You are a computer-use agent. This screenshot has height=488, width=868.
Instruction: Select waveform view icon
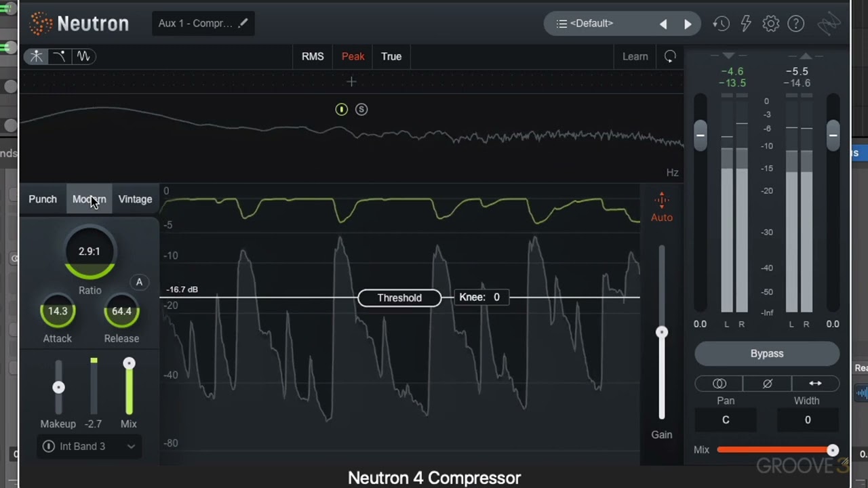click(x=83, y=56)
